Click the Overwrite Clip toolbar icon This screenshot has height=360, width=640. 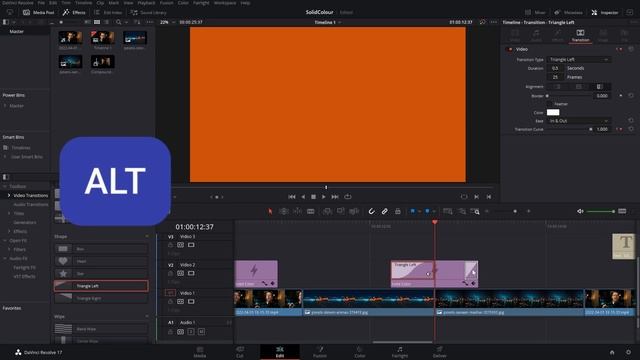(x=341, y=211)
